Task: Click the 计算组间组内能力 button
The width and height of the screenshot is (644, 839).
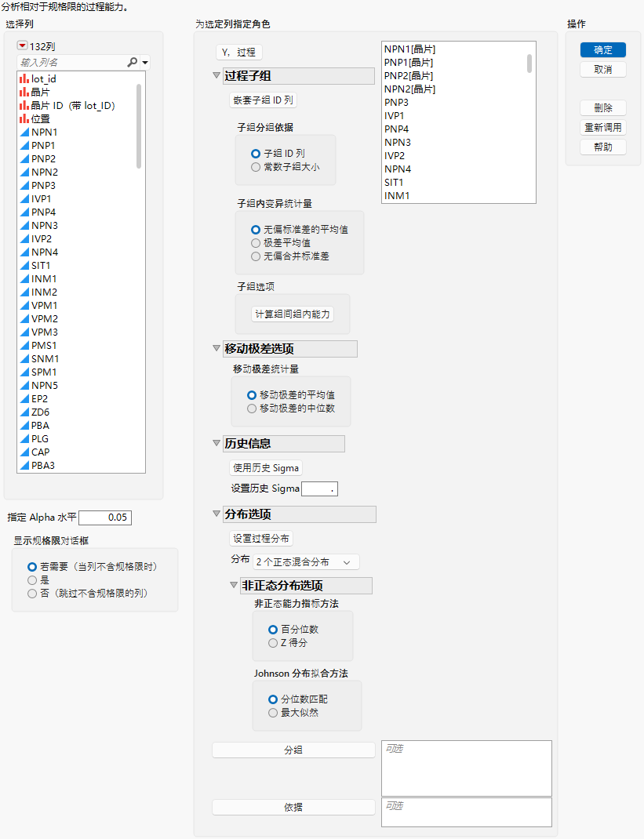Action: (293, 314)
